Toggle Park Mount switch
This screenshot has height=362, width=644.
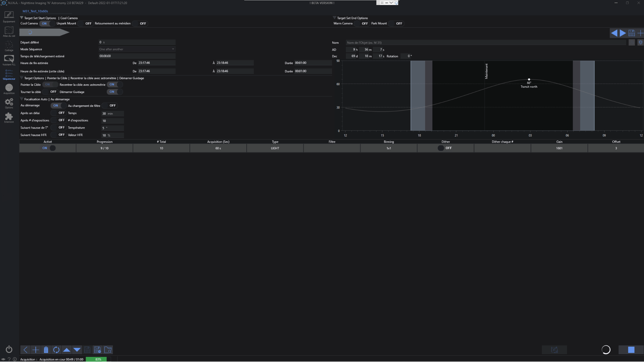396,24
